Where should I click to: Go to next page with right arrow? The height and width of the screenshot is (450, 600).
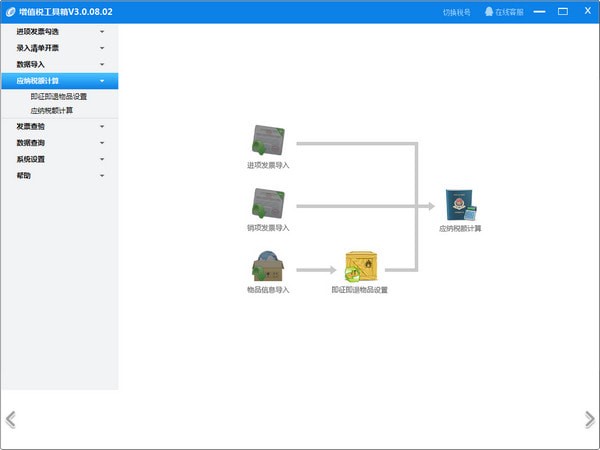coord(590,420)
